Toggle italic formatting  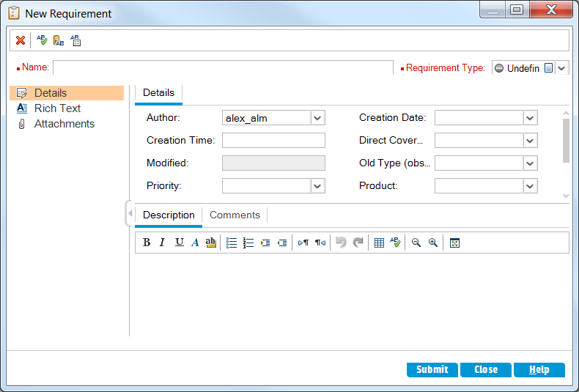(163, 243)
